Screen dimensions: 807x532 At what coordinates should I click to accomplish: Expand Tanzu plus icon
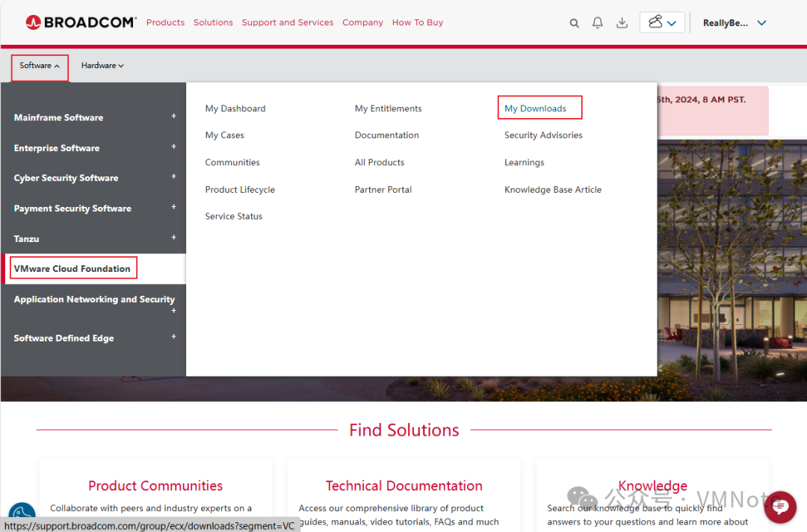[173, 237]
